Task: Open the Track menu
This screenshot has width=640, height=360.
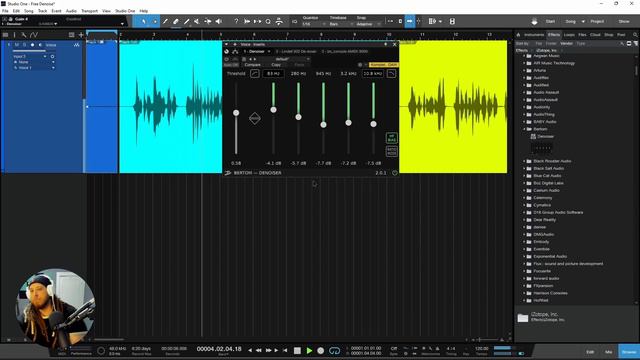Action: click(x=42, y=11)
